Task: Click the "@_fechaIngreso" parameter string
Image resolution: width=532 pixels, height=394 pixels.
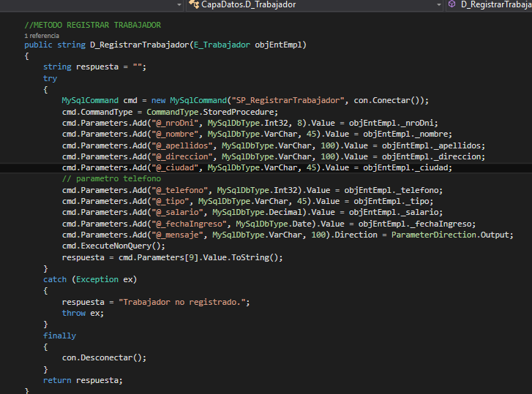Action: (189, 224)
